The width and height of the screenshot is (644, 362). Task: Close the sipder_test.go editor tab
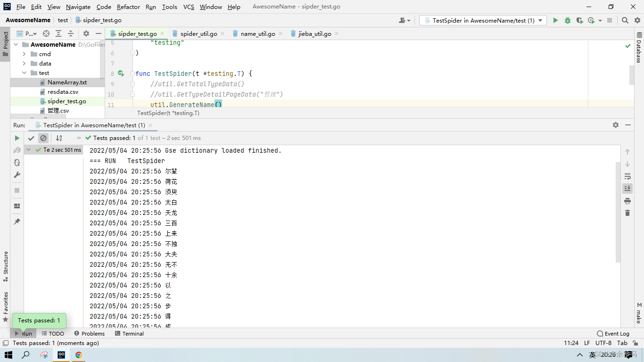pos(162,34)
